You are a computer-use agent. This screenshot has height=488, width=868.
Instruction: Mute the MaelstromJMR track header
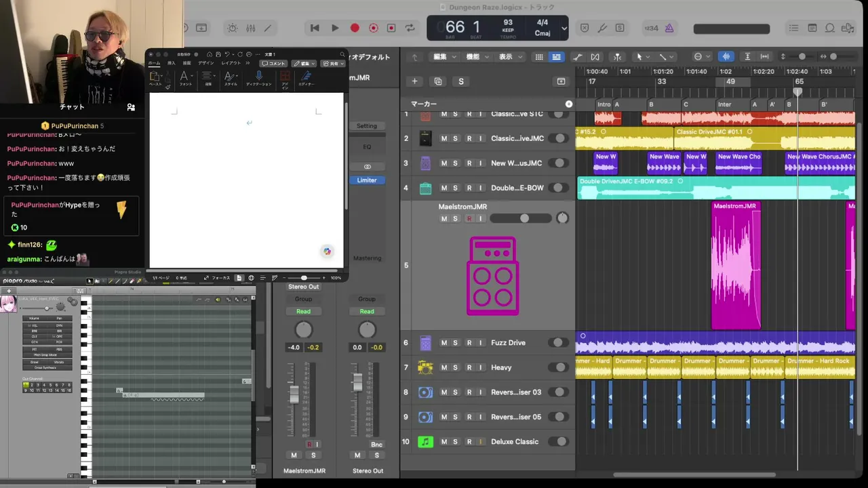(x=444, y=218)
